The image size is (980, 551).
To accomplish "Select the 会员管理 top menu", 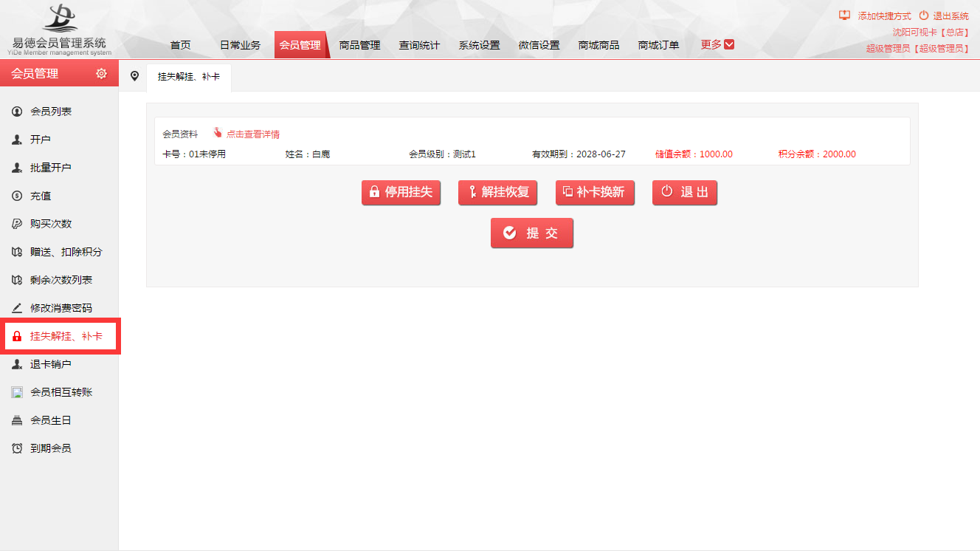I will click(300, 45).
